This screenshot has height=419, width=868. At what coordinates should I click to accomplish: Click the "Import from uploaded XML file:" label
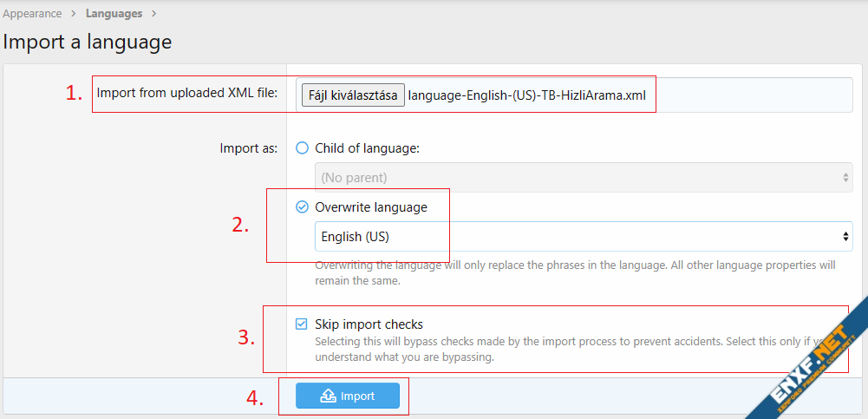186,94
